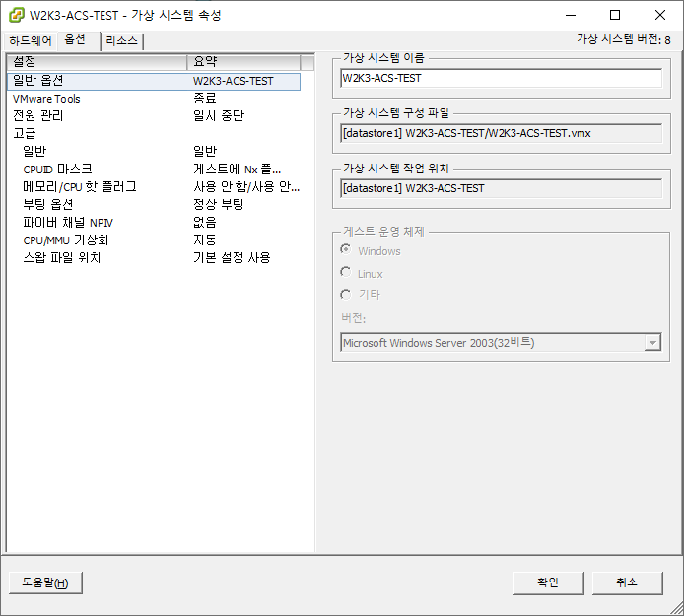This screenshot has width=684, height=616.
Task: Click the 도움말(H) help button
Action: pos(45,582)
